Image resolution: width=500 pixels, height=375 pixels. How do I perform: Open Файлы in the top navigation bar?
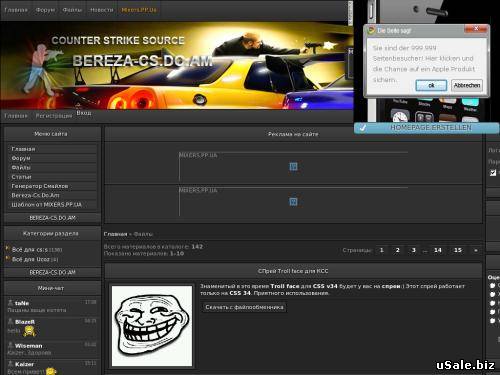(72, 10)
